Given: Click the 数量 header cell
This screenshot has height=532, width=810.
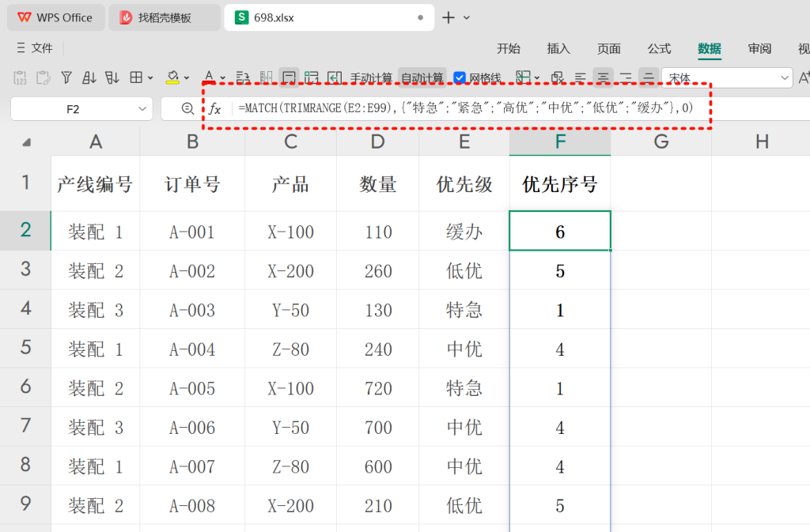Looking at the screenshot, I should 378,183.
